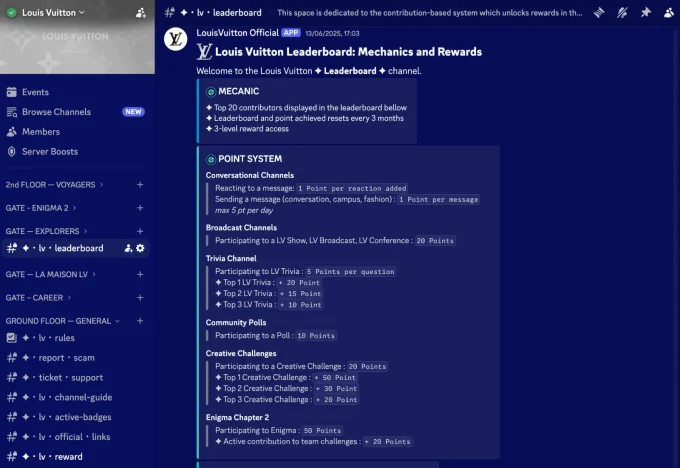
Task: Click the Members people icon
Action: pyautogui.click(x=12, y=131)
